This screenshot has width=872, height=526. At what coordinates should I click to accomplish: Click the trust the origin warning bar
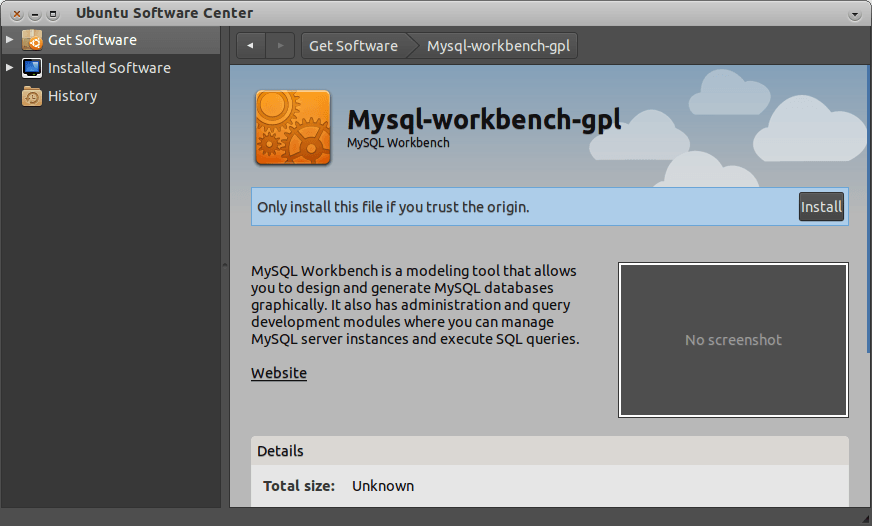tap(520, 207)
